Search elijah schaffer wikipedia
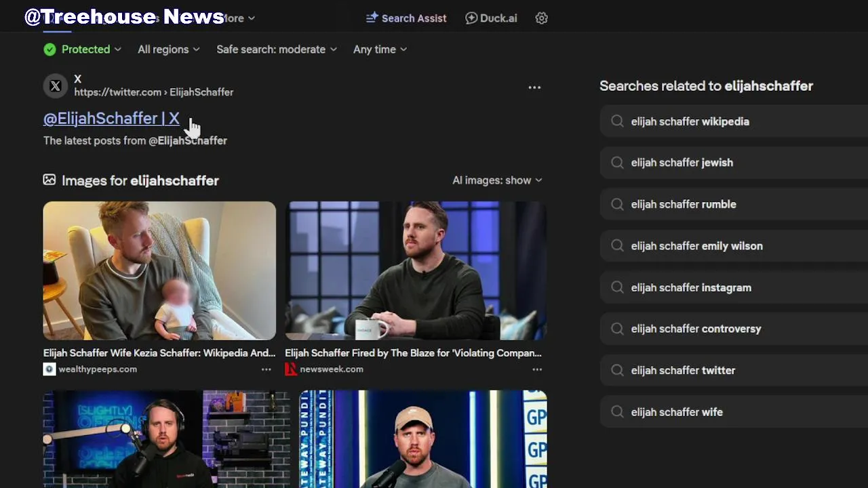Image resolution: width=868 pixels, height=488 pixels. [734, 122]
